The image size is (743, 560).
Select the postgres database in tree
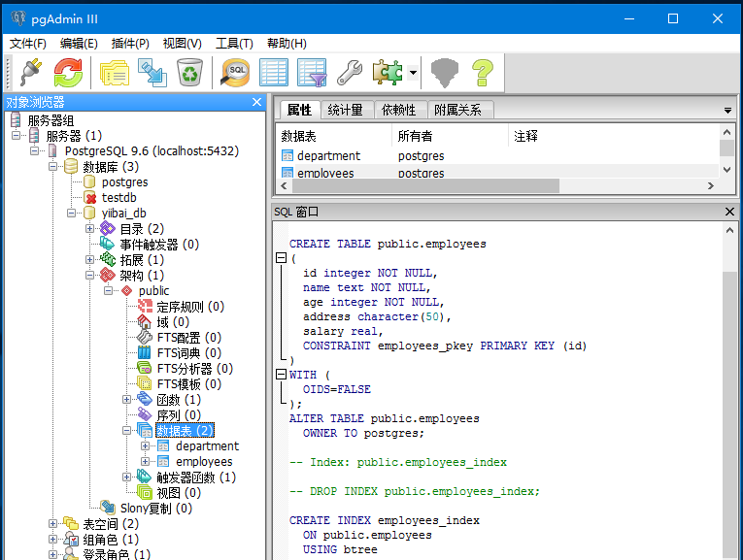point(124,182)
